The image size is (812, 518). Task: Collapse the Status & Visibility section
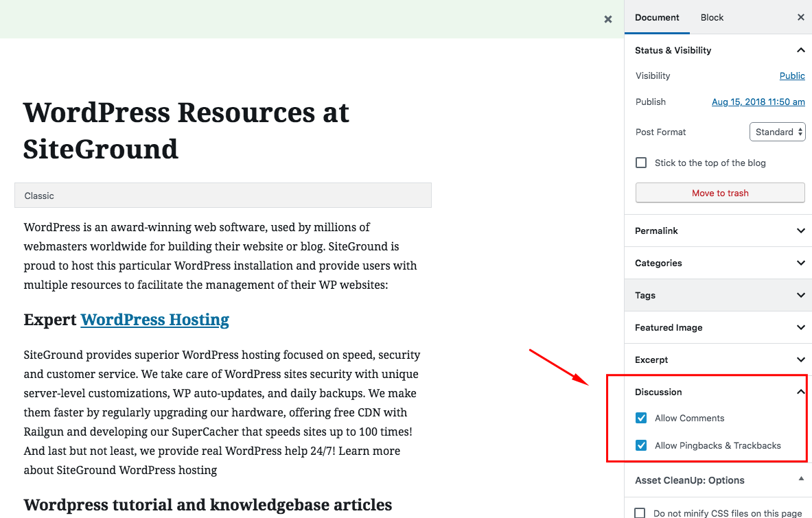coord(800,50)
